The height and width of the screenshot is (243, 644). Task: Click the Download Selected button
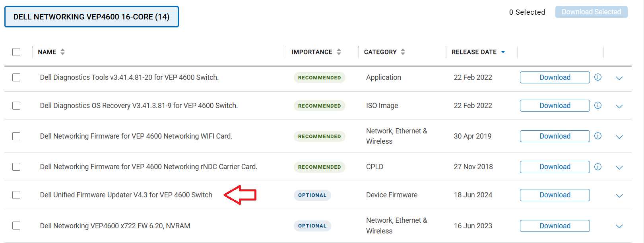tap(592, 12)
